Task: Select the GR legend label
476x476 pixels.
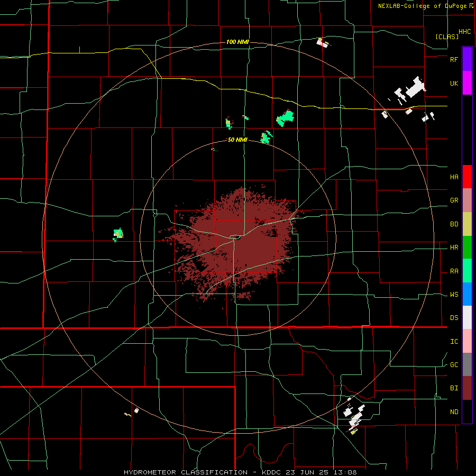Action: click(x=454, y=200)
